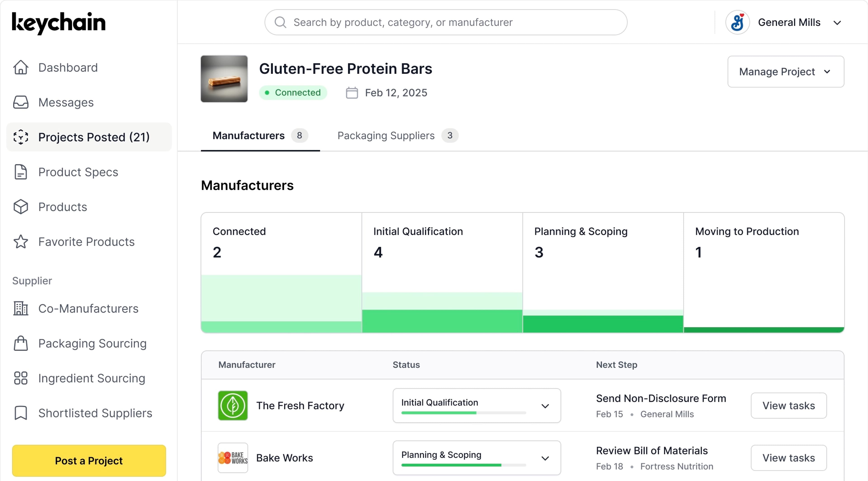Select the Manufacturers tab
Screen dimensions: 868x481
[260, 135]
